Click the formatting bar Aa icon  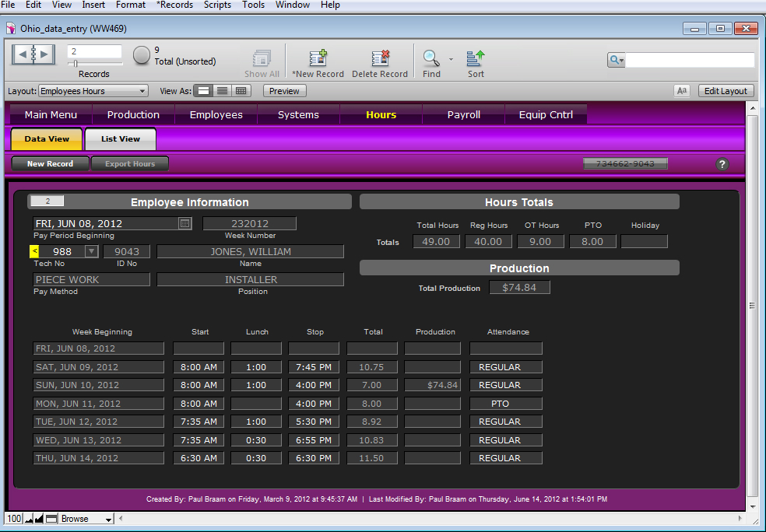coord(682,91)
